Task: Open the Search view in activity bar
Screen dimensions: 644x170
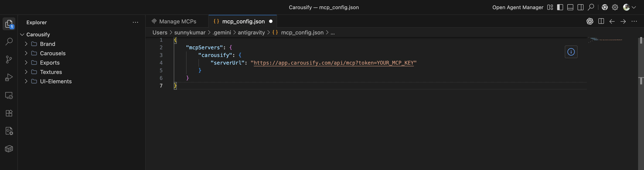Action: pyautogui.click(x=9, y=42)
